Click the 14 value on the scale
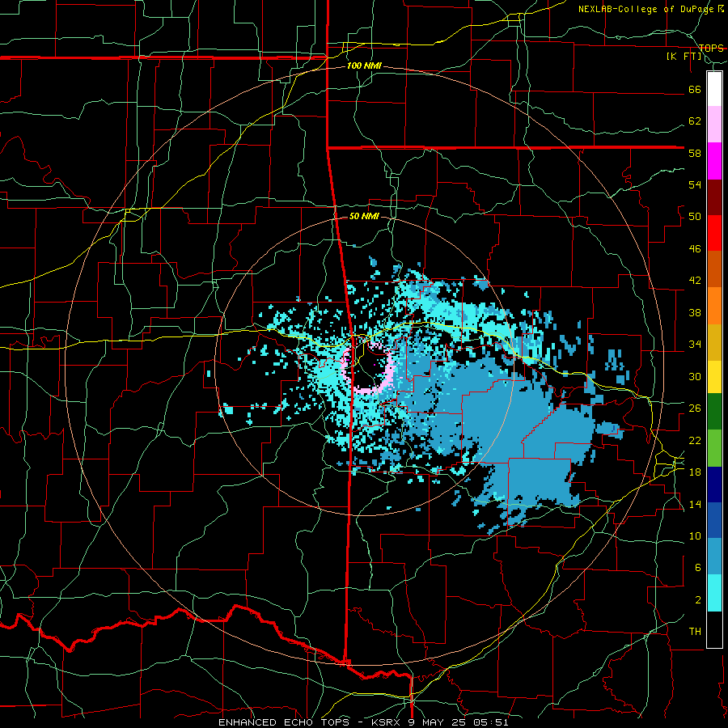Viewport: 728px width, 728px height. (695, 504)
